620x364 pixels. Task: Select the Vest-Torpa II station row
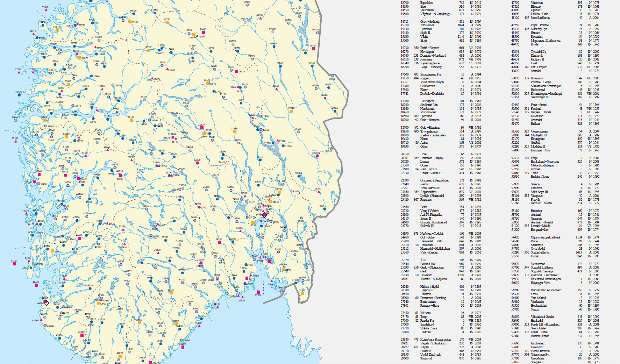pyautogui.click(x=441, y=169)
